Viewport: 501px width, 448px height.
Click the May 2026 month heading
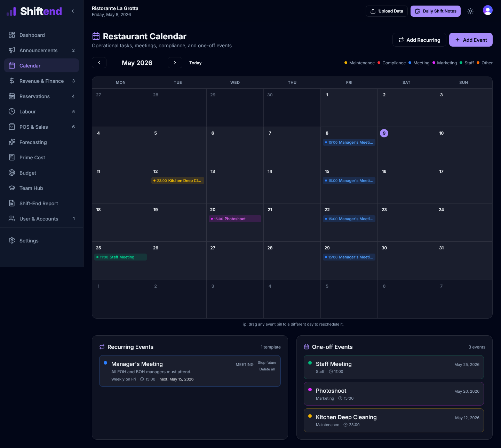click(137, 63)
